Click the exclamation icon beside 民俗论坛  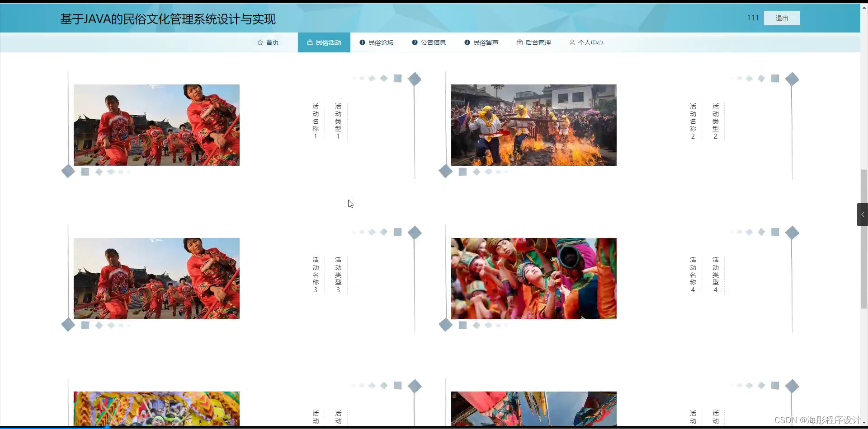tap(362, 42)
